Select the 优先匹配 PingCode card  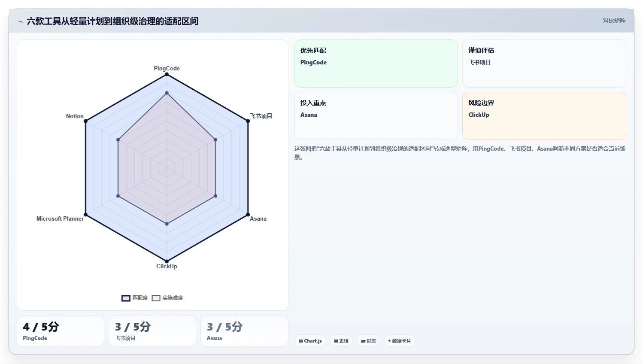pyautogui.click(x=376, y=64)
